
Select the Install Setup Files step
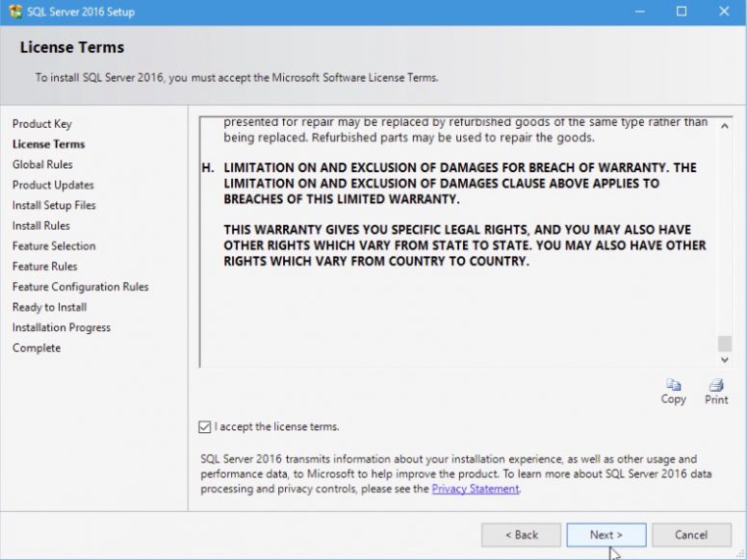coord(54,205)
